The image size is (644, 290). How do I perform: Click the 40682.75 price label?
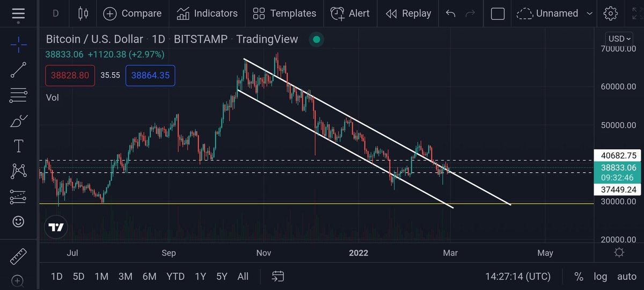(x=618, y=155)
